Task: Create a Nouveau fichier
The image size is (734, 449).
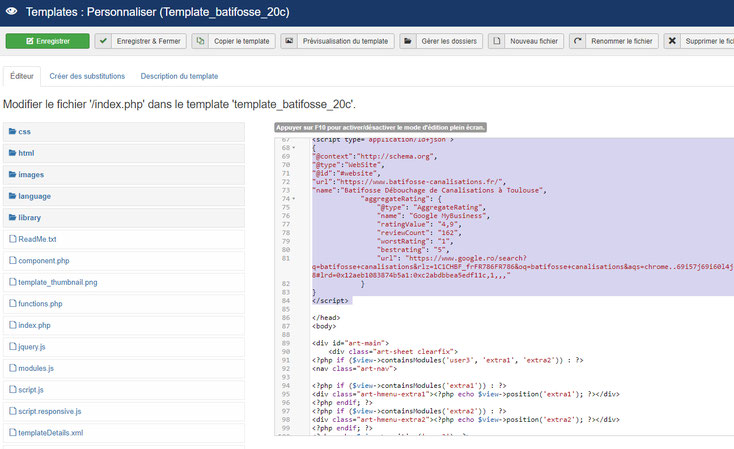Action: pyautogui.click(x=526, y=41)
